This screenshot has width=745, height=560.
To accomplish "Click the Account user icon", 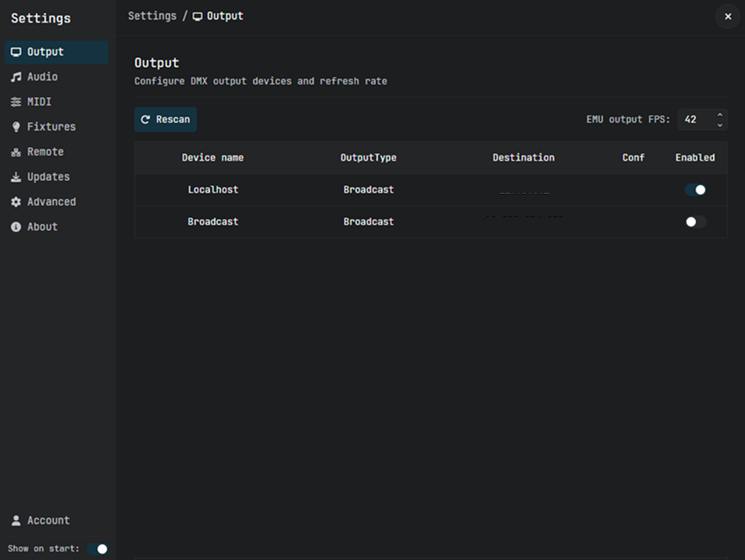I will click(16, 520).
